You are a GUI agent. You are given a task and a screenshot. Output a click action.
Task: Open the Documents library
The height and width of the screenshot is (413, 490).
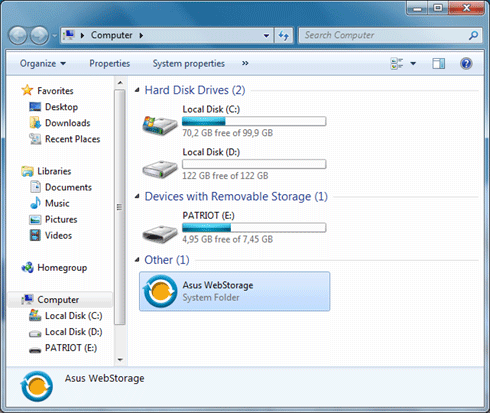tap(68, 187)
